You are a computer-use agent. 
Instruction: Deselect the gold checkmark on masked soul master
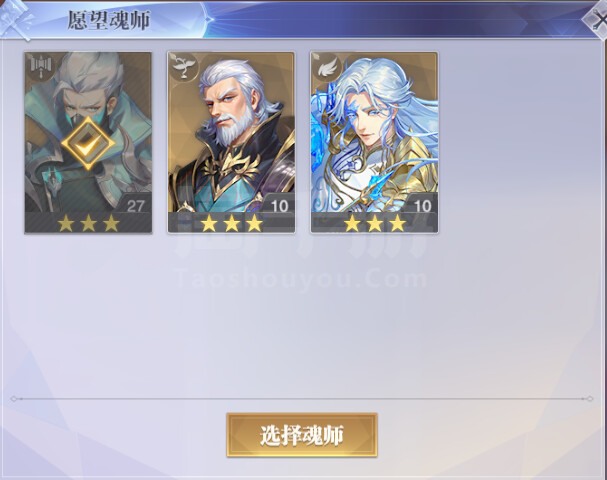pos(88,144)
